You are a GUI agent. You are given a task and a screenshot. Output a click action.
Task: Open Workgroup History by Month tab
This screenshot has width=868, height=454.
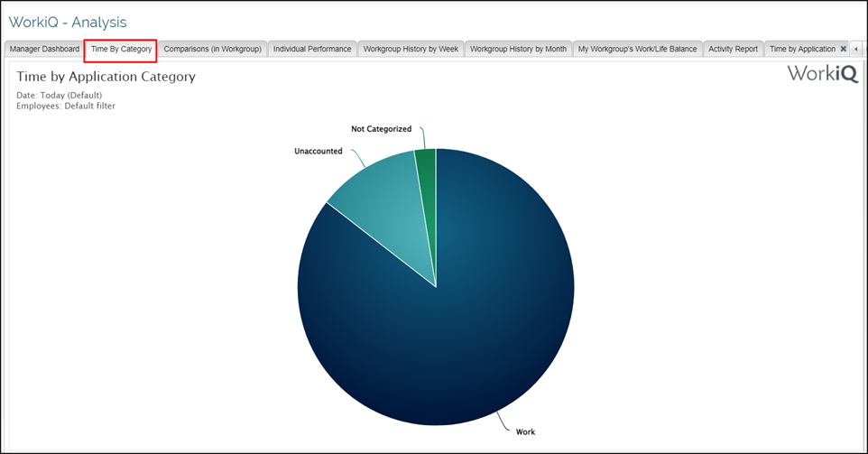pyautogui.click(x=518, y=49)
